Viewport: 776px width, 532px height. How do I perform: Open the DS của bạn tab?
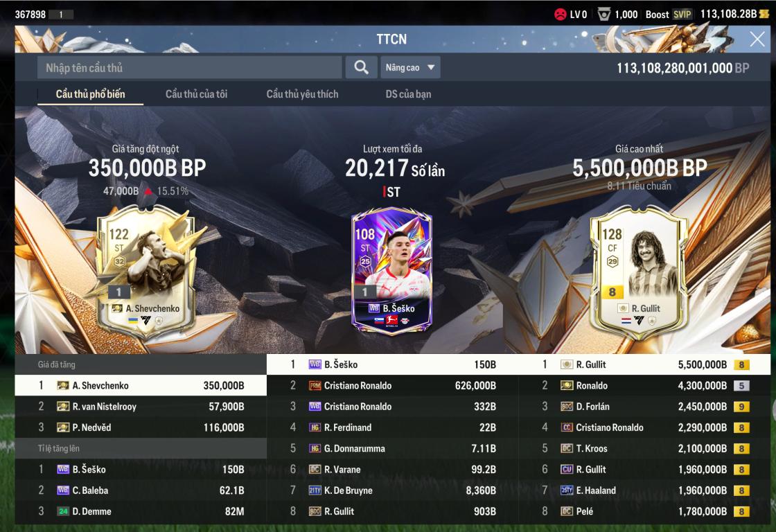408,94
